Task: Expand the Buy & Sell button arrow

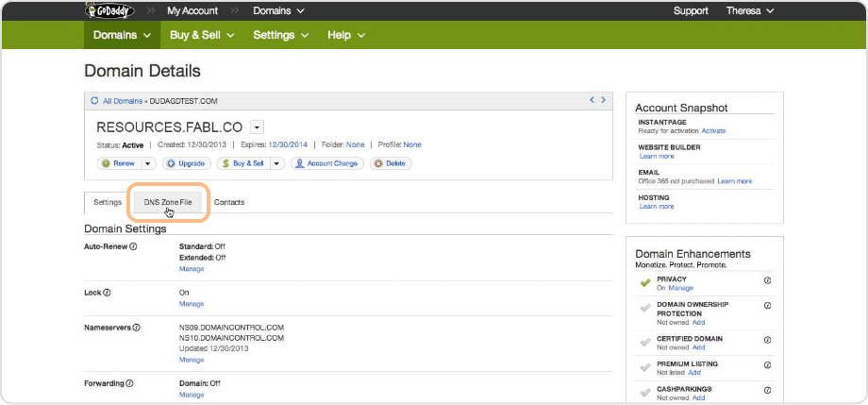Action: point(277,163)
